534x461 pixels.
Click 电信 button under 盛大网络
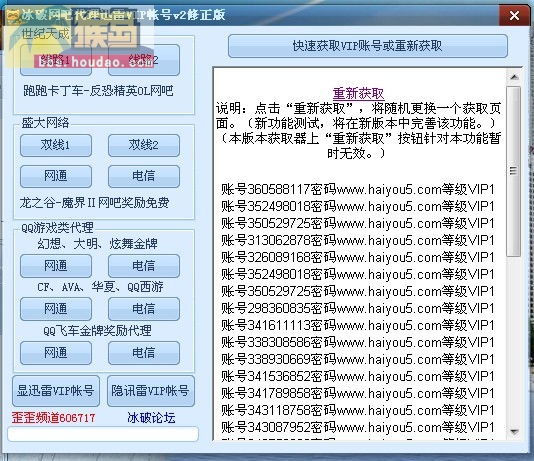(x=144, y=176)
